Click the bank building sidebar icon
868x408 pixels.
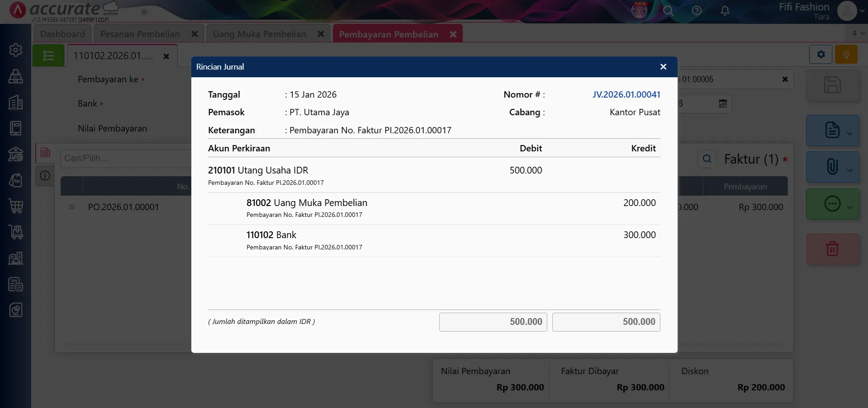[16, 155]
